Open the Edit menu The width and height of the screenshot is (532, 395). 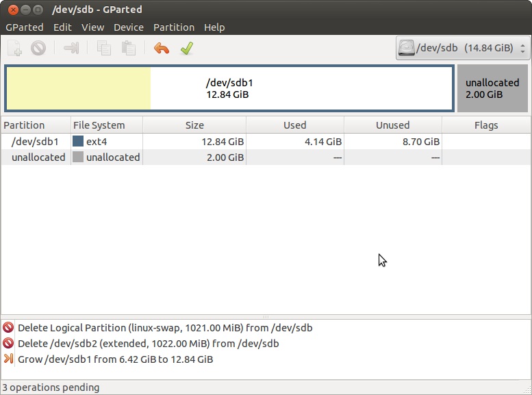pyautogui.click(x=62, y=27)
